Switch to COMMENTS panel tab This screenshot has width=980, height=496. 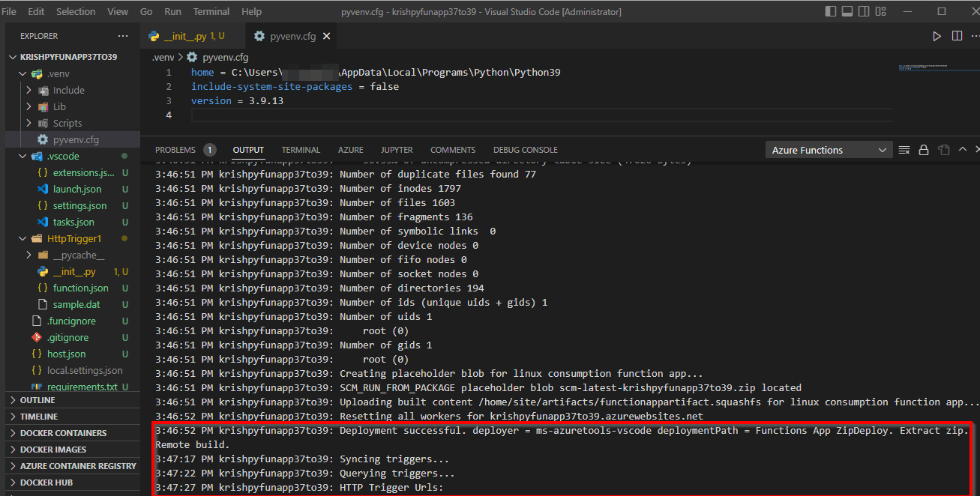pos(453,150)
